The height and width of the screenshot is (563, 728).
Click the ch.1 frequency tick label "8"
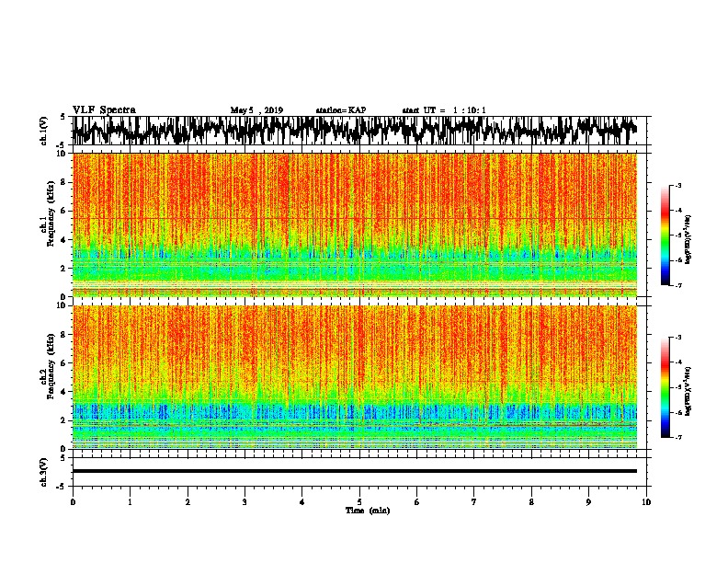(x=63, y=182)
